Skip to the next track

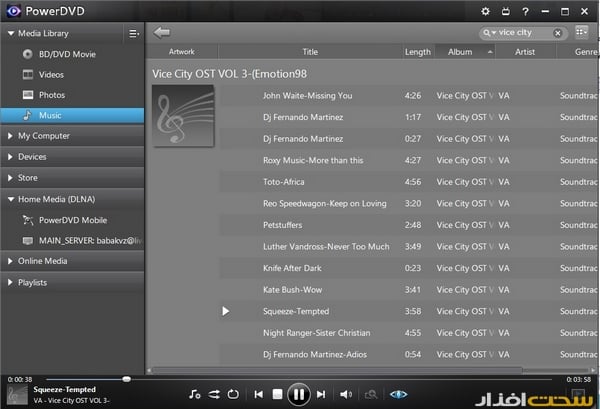pyautogui.click(x=321, y=394)
